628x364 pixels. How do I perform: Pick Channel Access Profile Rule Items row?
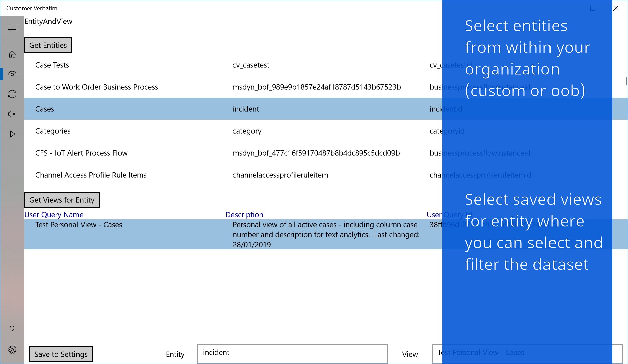pos(91,175)
